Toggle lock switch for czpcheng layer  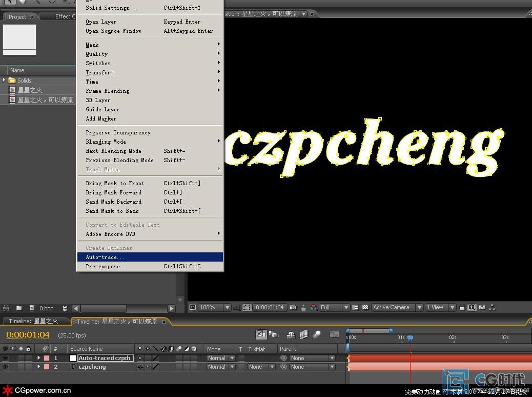pos(29,367)
